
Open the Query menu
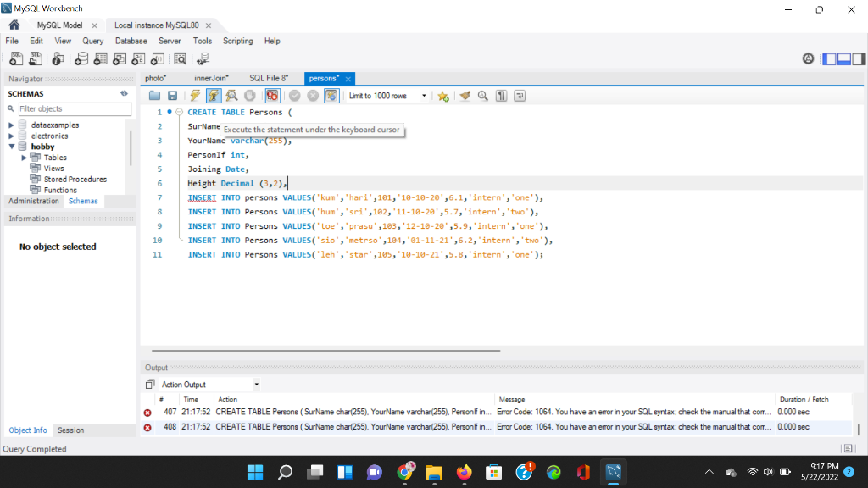[x=93, y=41]
